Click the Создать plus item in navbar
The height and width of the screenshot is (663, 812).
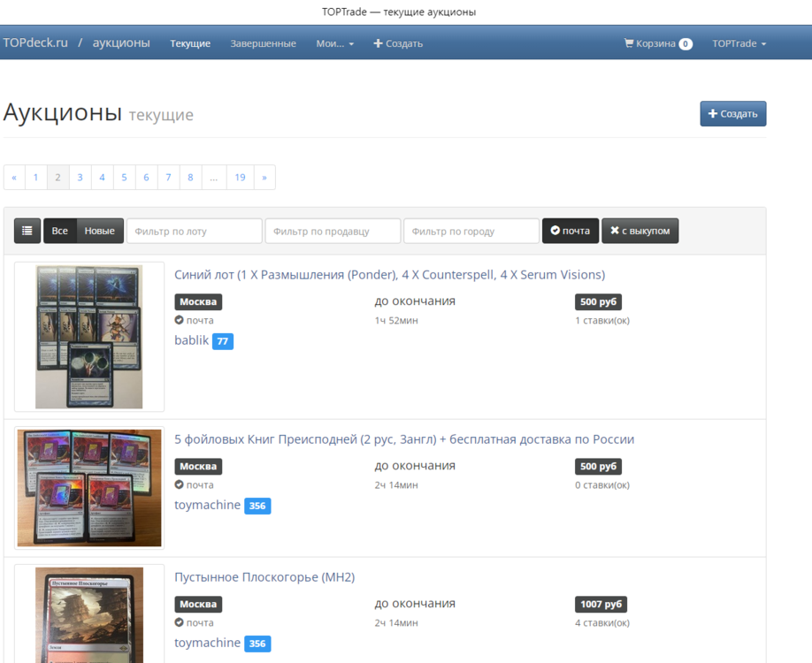point(398,43)
